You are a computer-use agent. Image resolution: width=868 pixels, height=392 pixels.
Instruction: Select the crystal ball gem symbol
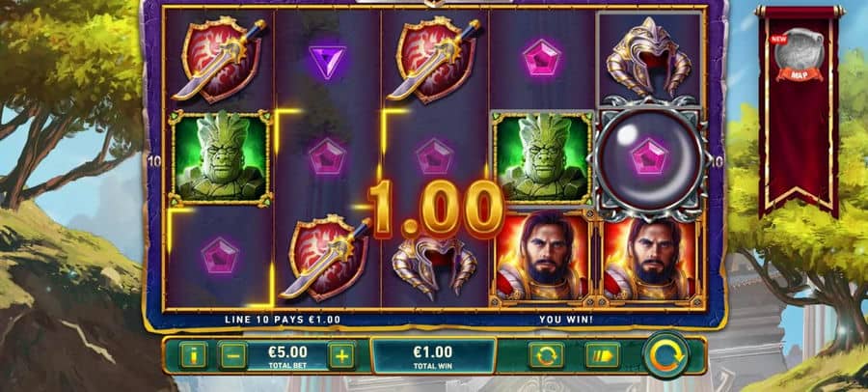click(649, 158)
